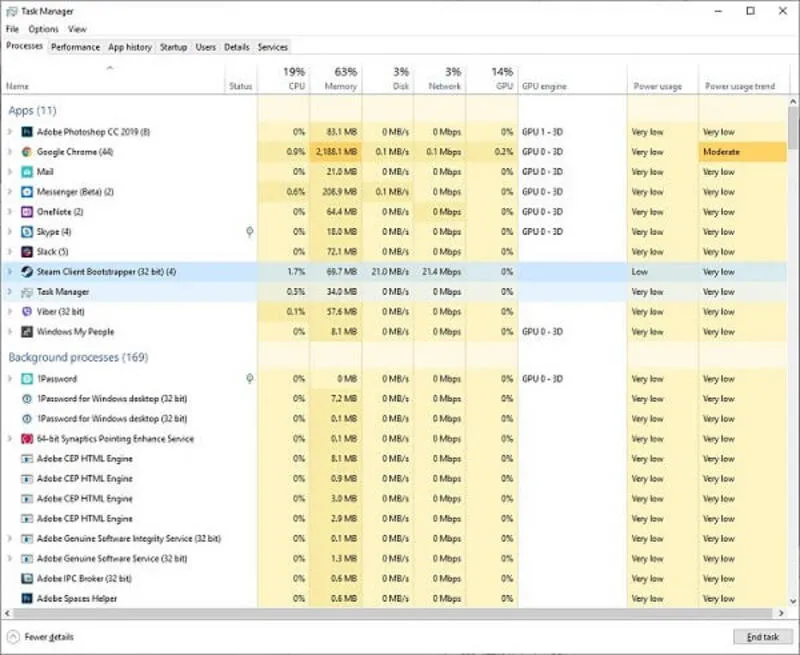Open the File menu

point(12,29)
